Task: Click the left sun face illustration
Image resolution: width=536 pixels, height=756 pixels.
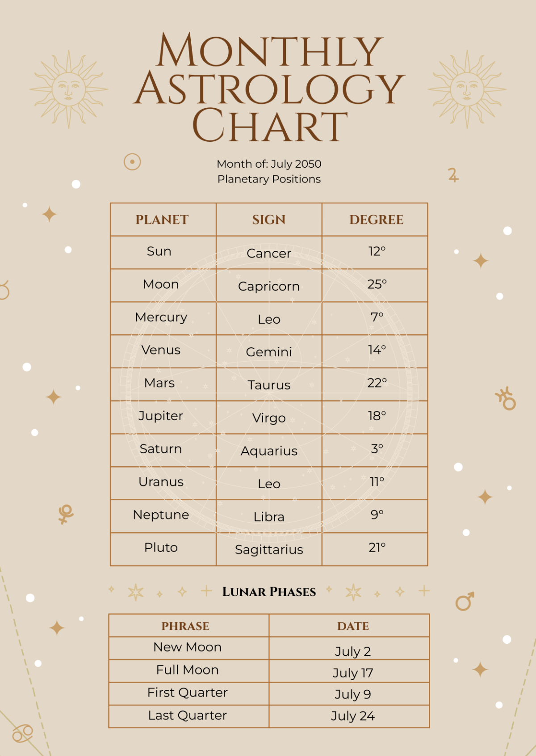Action: tap(69, 89)
